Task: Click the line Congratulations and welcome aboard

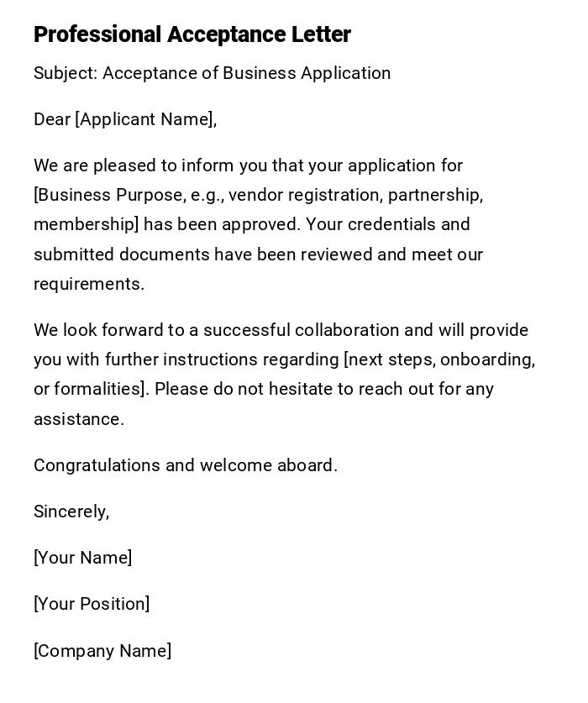Action: point(186,465)
